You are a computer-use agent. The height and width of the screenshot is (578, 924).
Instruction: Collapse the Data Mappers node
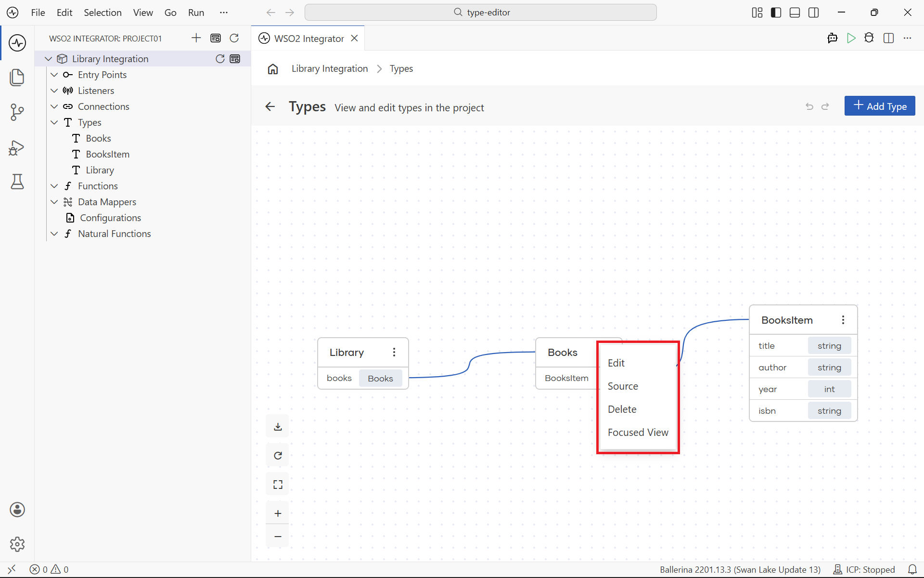(x=54, y=202)
